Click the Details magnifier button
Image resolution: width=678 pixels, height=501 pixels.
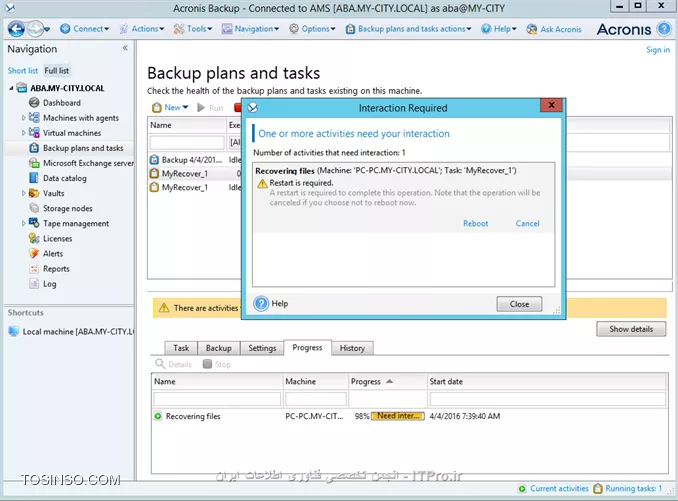point(173,364)
